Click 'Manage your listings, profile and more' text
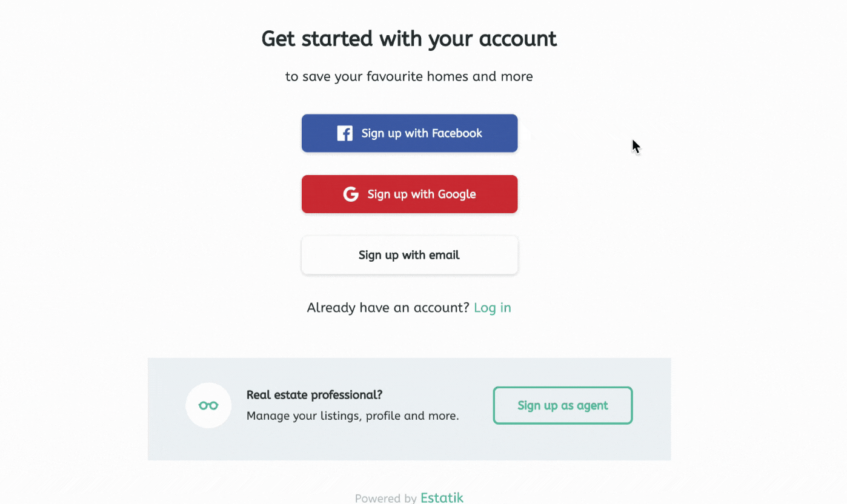 [x=353, y=416]
